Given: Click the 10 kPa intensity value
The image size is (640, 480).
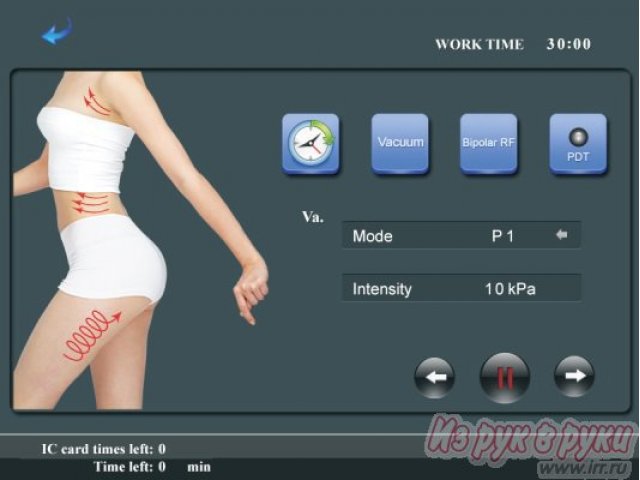Looking at the screenshot, I should (x=510, y=289).
